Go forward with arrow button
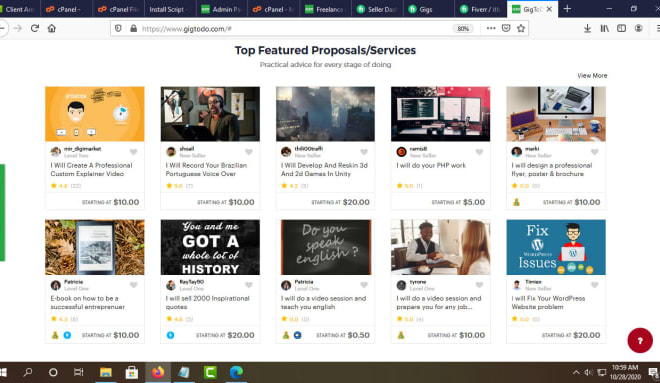 (x=18, y=28)
